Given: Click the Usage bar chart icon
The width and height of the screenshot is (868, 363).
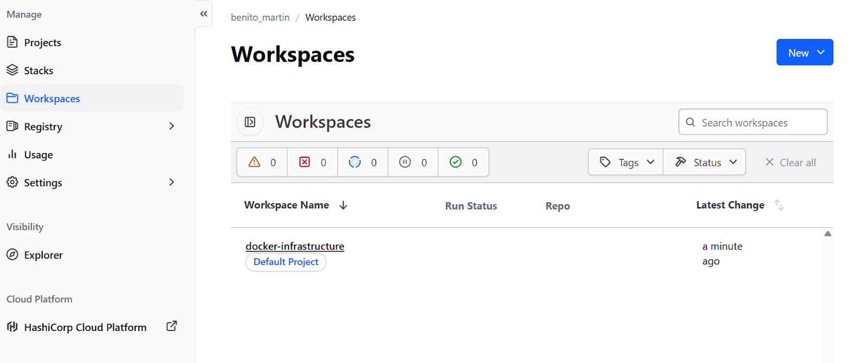Looking at the screenshot, I should point(12,154).
